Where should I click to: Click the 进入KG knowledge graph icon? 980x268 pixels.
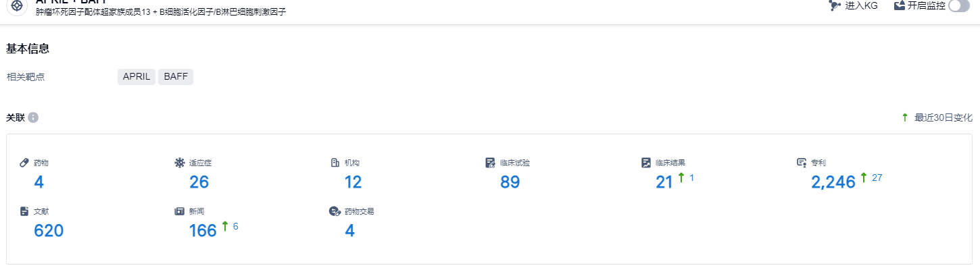pos(835,5)
